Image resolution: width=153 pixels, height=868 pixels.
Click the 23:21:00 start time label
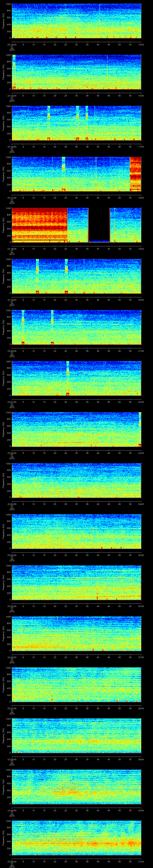click(12, 402)
